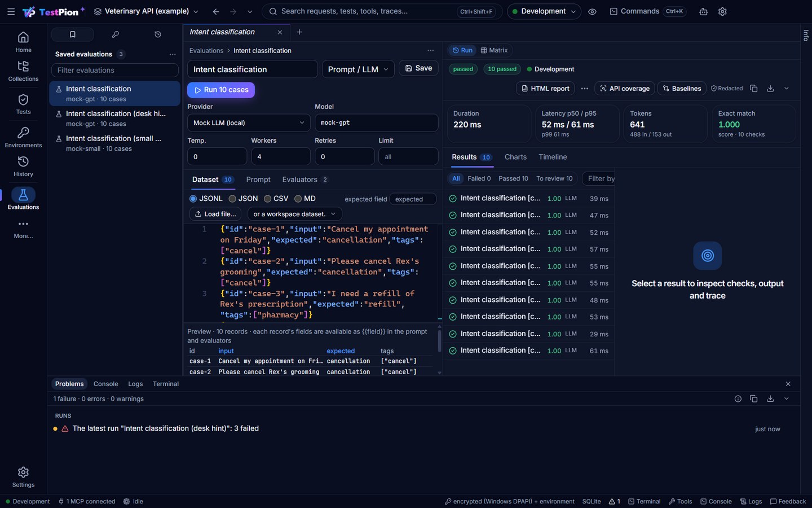Save the evaluation with the Save button
Screen dimensions: 812x508
pyautogui.click(x=418, y=68)
